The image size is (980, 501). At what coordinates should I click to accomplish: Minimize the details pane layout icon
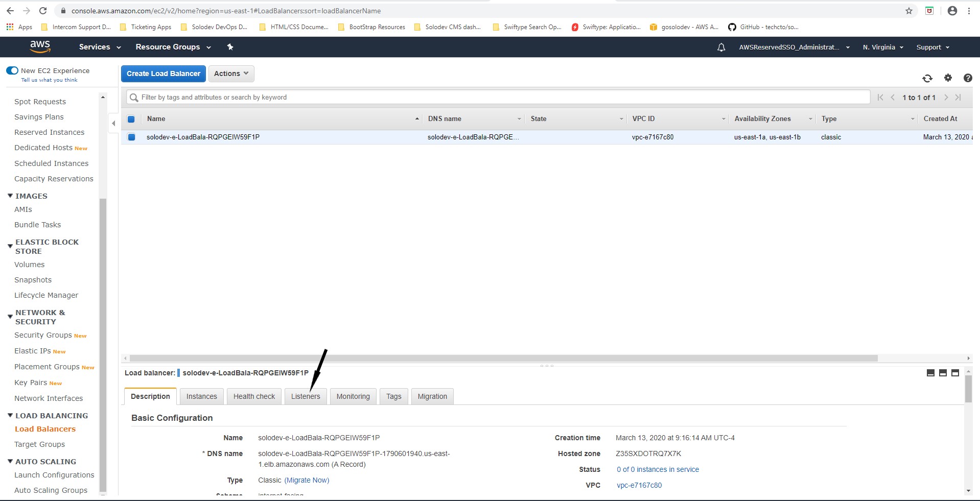point(930,373)
